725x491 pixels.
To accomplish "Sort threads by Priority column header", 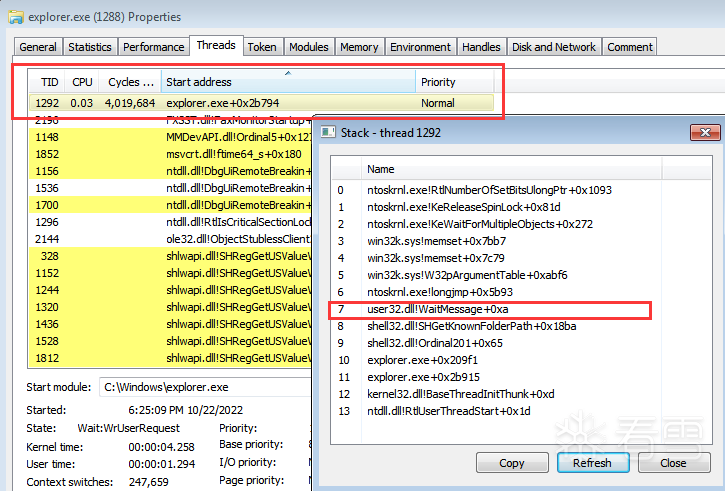I will click(455, 82).
